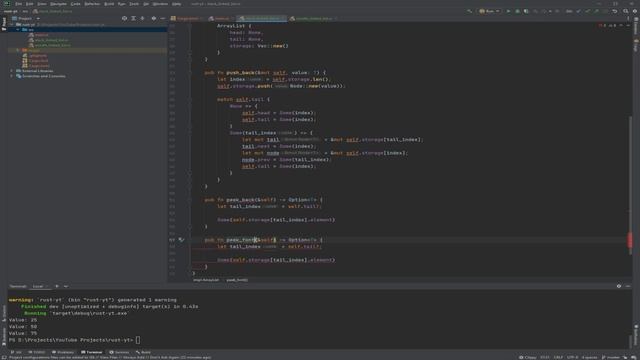Click the Git branch master widget in the status bar
The image size is (640, 360).
(x=611, y=358)
